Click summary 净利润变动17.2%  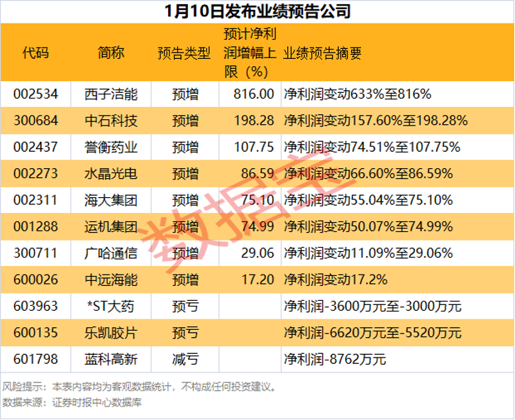pos(336,280)
